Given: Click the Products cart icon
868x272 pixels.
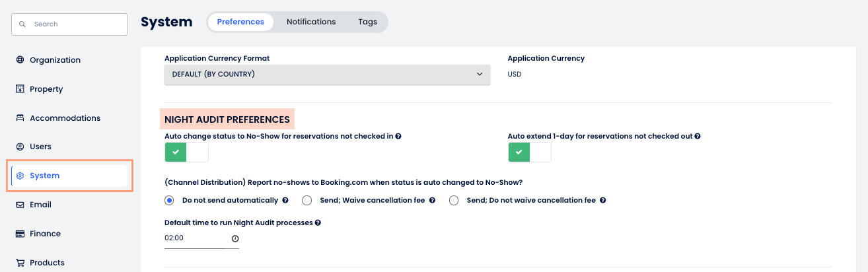Looking at the screenshot, I should click(20, 263).
